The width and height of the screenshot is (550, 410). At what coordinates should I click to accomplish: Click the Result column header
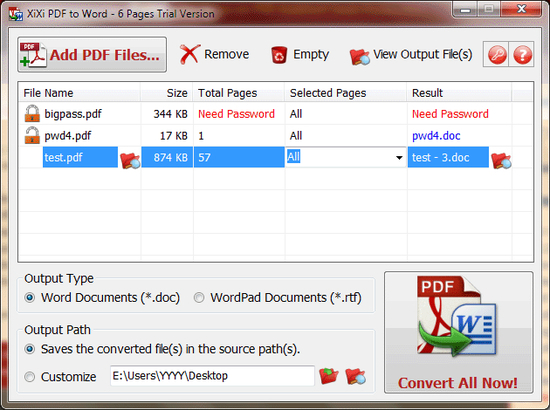coord(459,93)
